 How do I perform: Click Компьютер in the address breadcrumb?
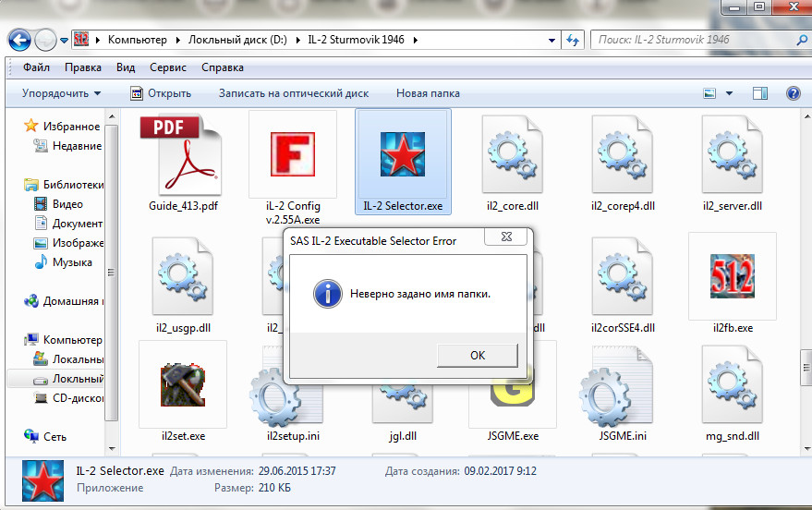pos(138,40)
